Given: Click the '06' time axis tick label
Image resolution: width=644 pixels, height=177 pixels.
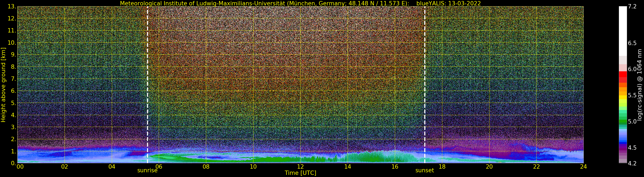Looking at the screenshot, I should (x=159, y=166).
